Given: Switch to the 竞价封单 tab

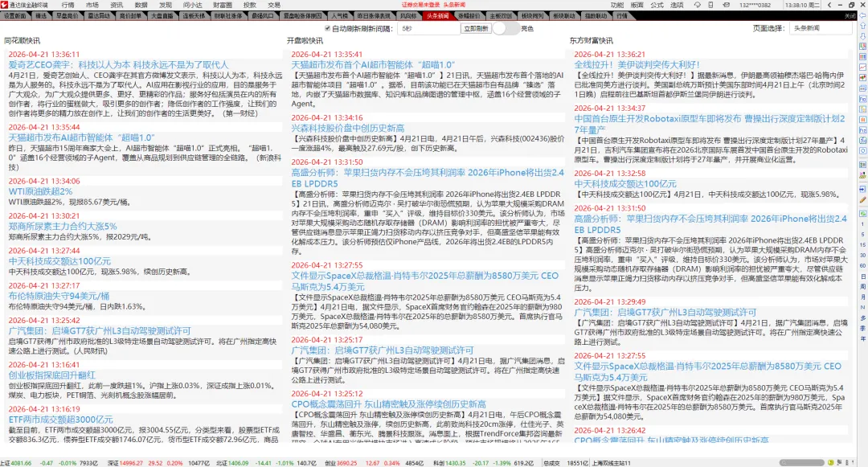Looking at the screenshot, I should click(x=130, y=16).
